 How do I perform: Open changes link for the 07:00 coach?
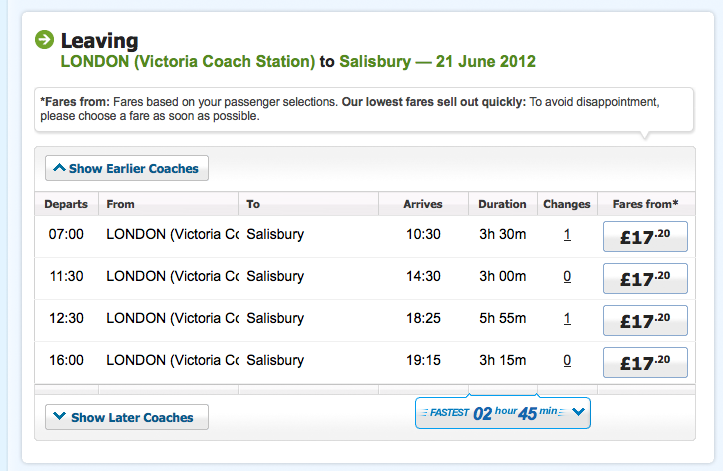(567, 235)
